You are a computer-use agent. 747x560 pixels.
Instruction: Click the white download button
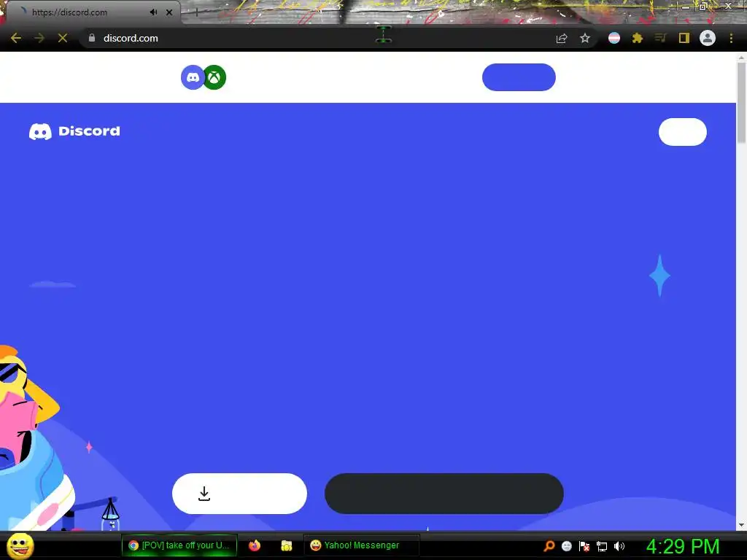[239, 494]
